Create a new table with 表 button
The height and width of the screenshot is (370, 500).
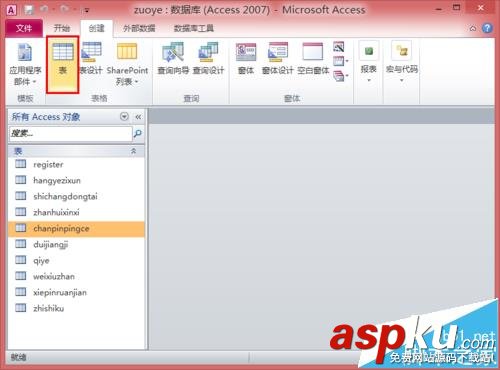(x=63, y=64)
